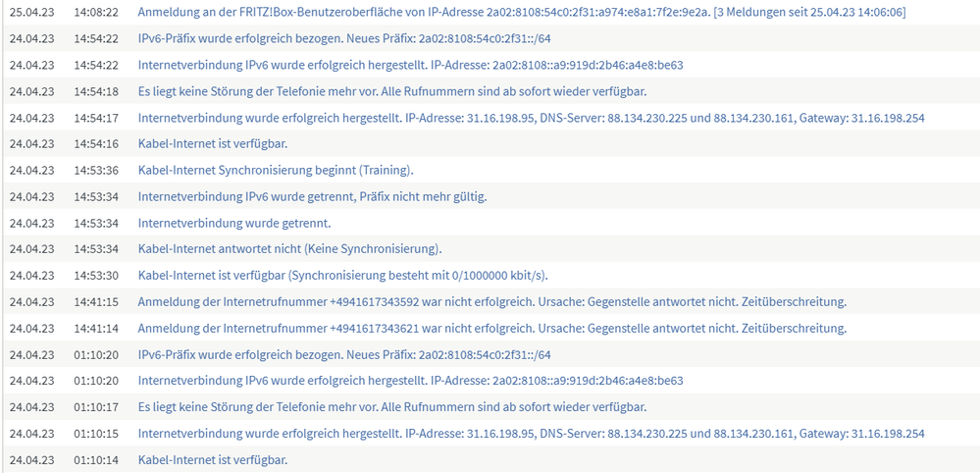Select the 01:10:20 IPv6-Präfix erfolgreich bezogen entry
The width and height of the screenshot is (980, 473).
pos(344,355)
